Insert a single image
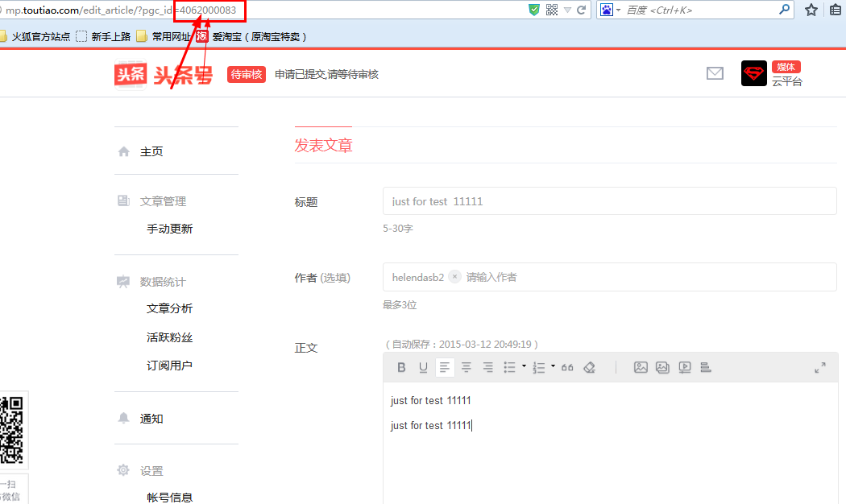 (x=641, y=368)
